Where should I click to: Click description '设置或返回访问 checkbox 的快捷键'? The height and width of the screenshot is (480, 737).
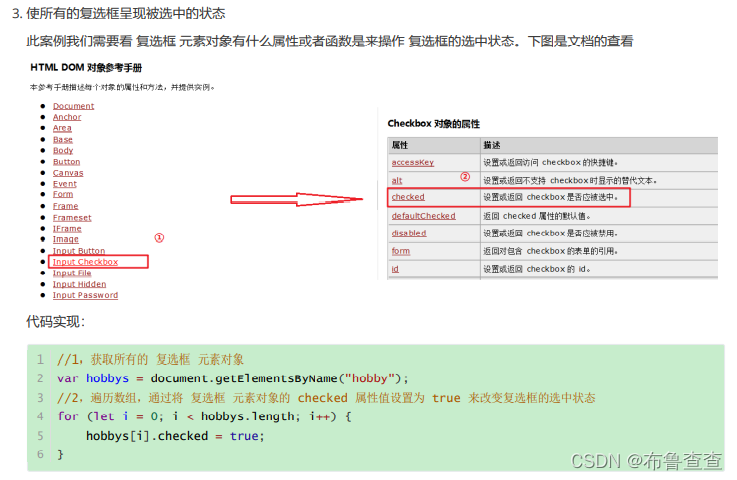coord(550,162)
